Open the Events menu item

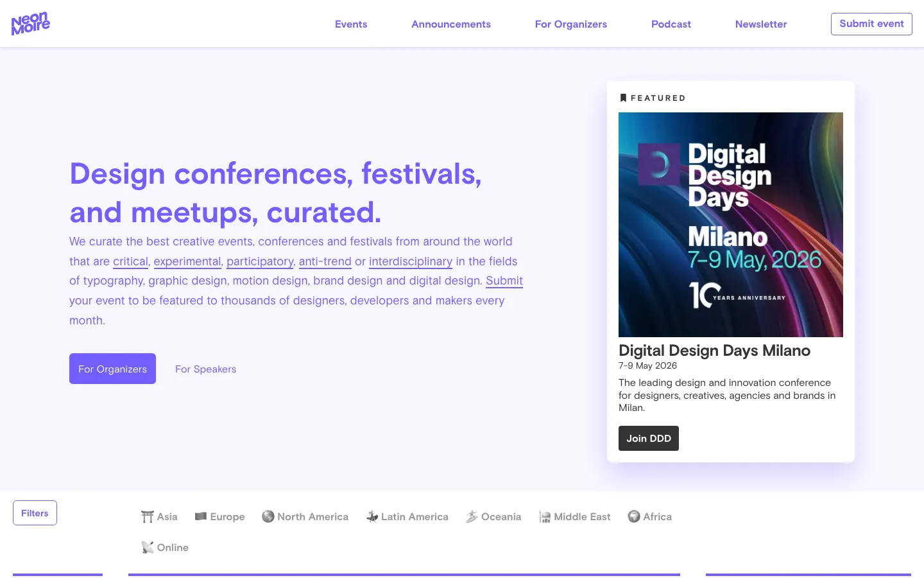click(x=351, y=24)
